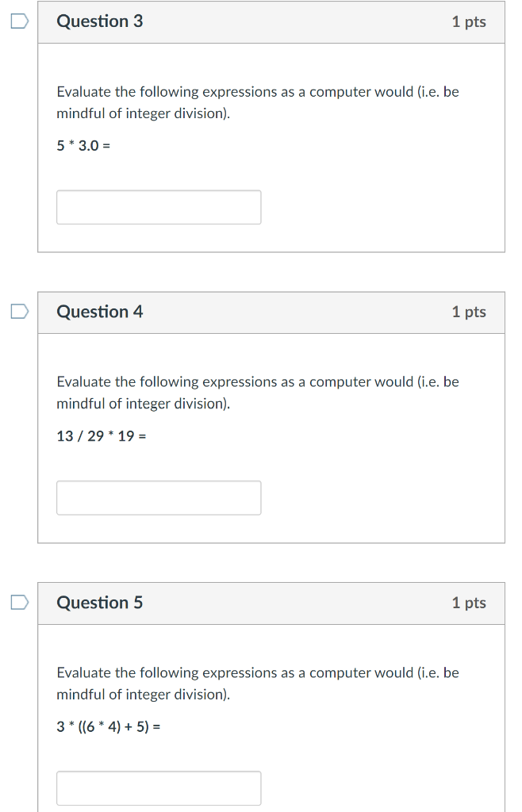Click the 1 pts label on Question 5
The height and width of the screenshot is (812, 522).
point(469,603)
